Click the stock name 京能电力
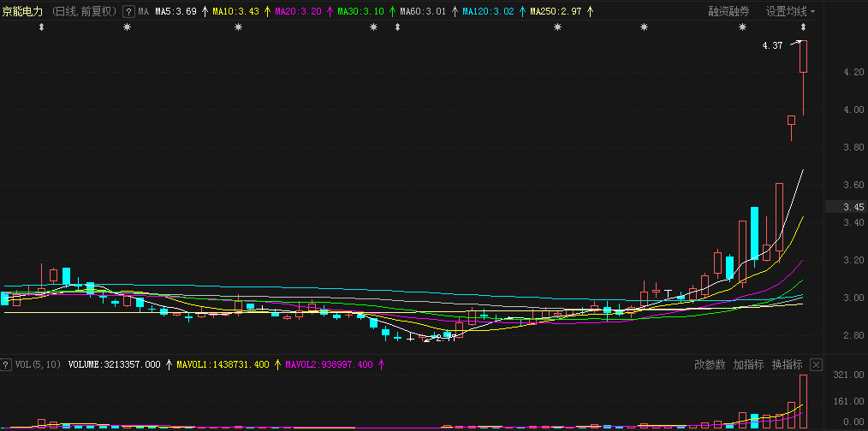The height and width of the screenshot is (431, 868). coord(22,12)
